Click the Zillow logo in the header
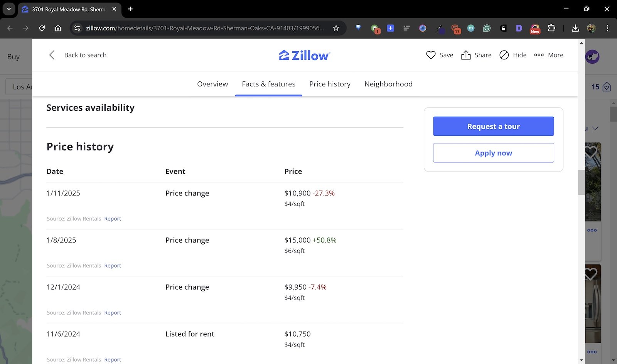Image resolution: width=617 pixels, height=364 pixels. click(304, 55)
